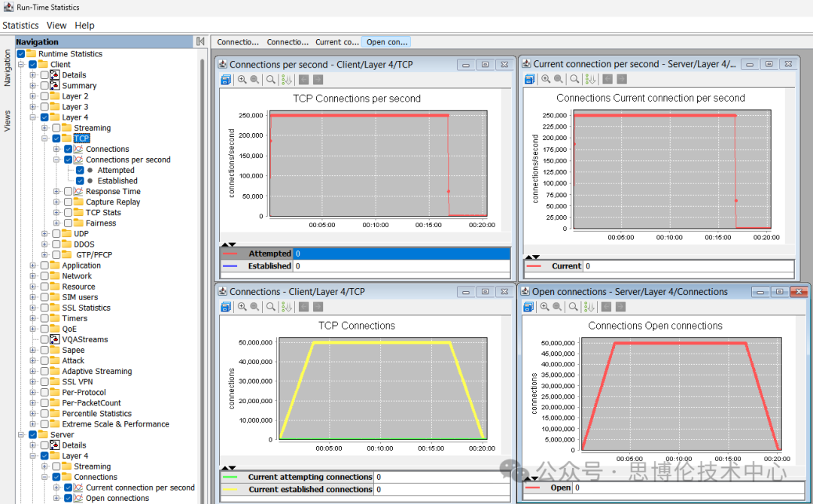Reset zoom on Connections per second Client chart

tap(271, 80)
